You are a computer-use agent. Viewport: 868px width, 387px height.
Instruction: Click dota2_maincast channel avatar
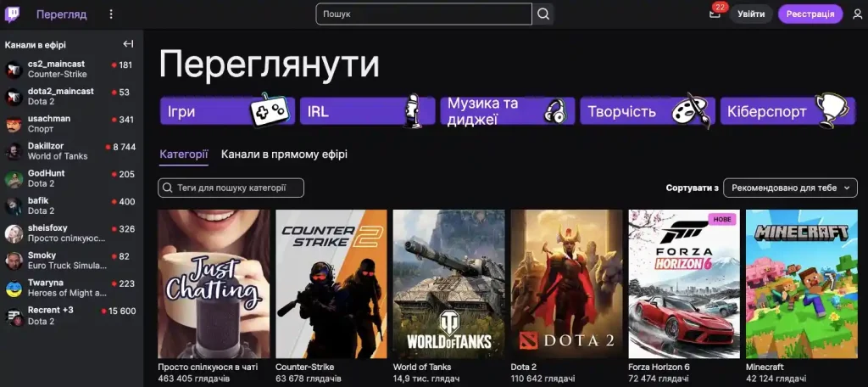(x=14, y=97)
